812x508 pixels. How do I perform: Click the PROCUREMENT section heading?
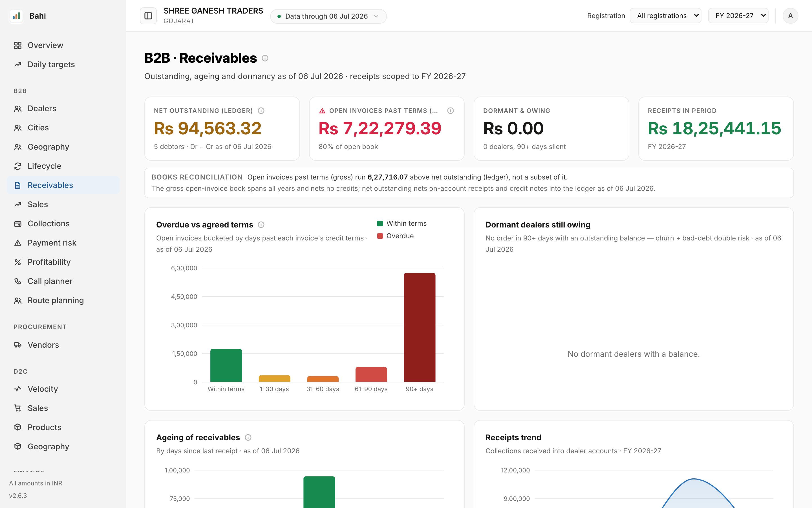point(40,327)
